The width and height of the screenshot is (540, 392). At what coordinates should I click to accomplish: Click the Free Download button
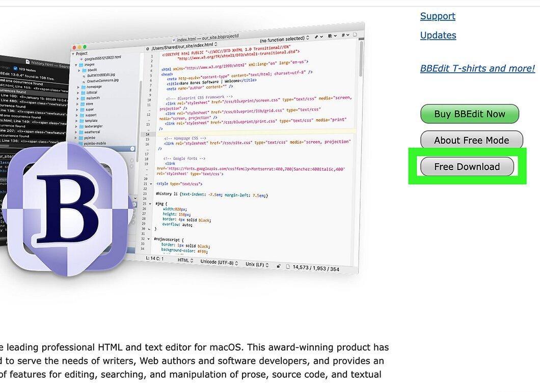[467, 166]
